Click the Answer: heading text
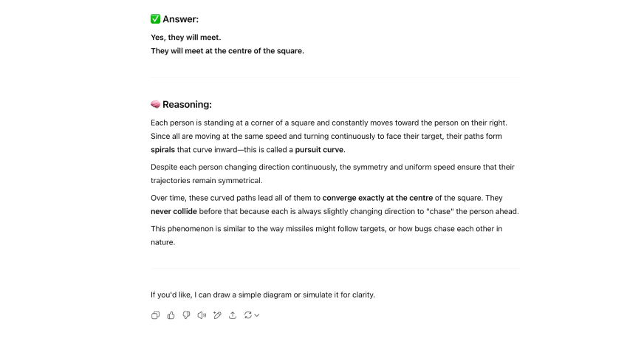 click(181, 19)
